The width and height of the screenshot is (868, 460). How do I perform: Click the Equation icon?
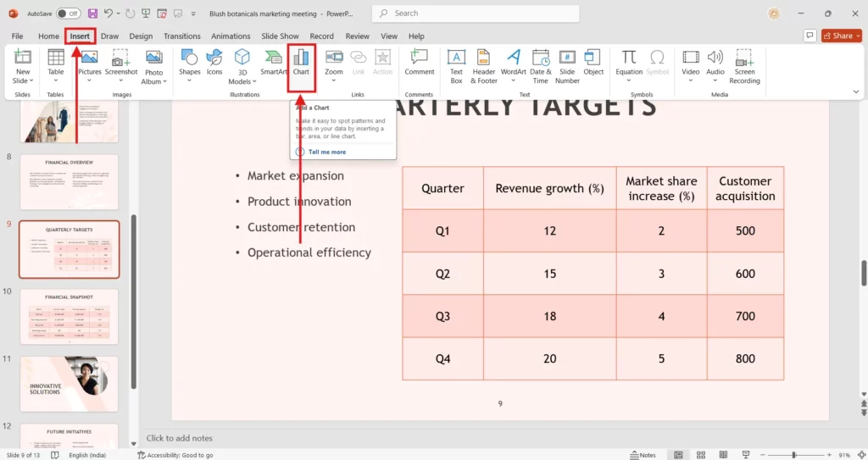pos(629,63)
